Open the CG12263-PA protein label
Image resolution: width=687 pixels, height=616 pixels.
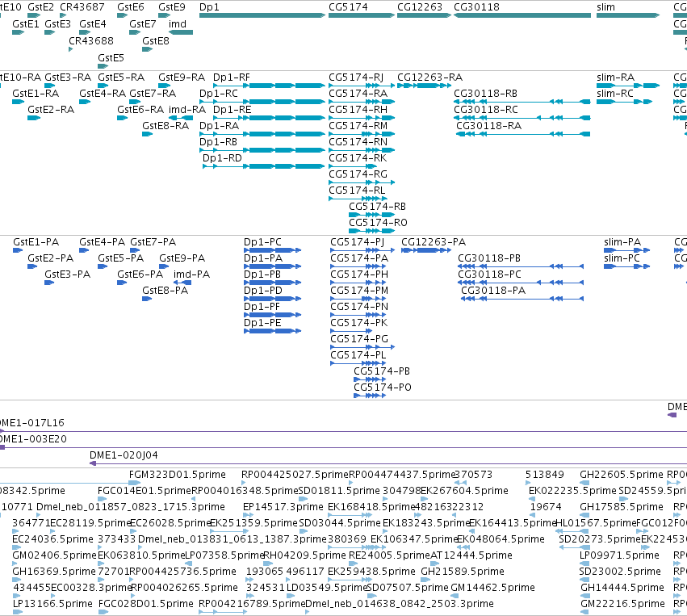click(434, 242)
